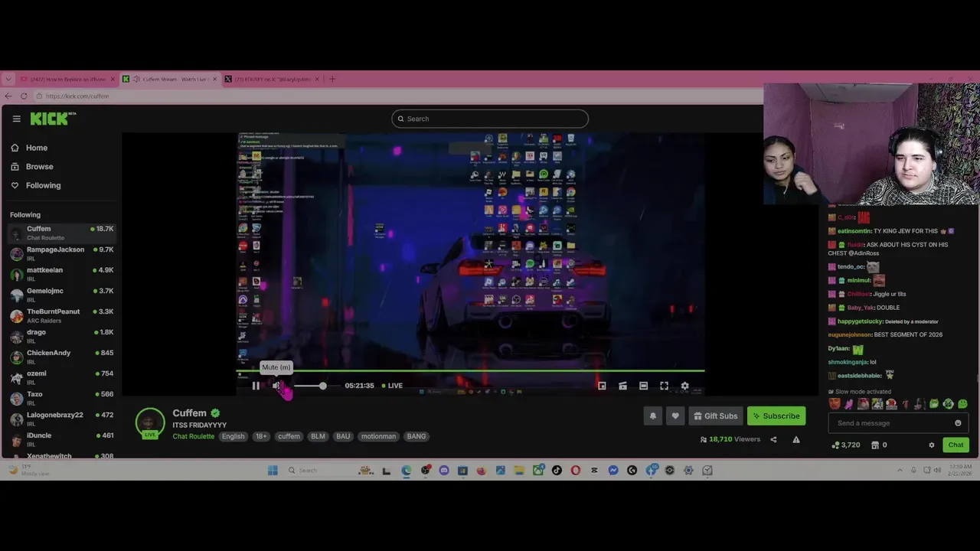Screen dimensions: 980x551
Task: Open ChickenAndy channel in Following list
Action: point(61,357)
